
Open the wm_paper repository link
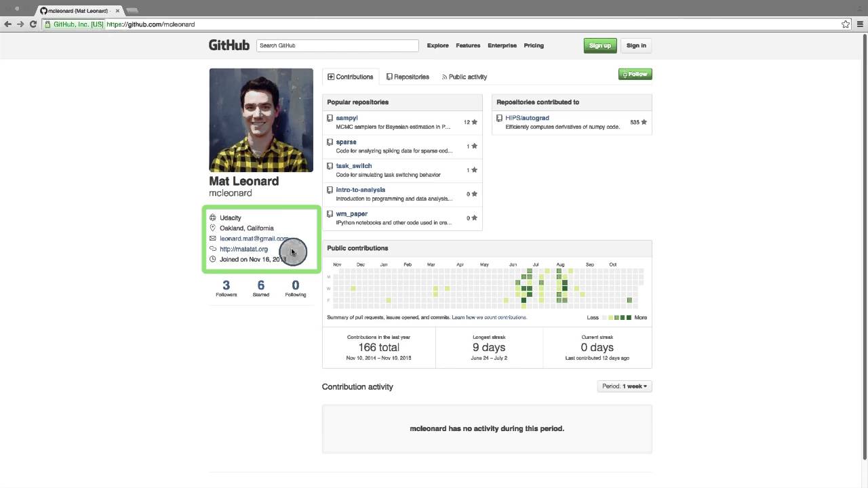[352, 214]
